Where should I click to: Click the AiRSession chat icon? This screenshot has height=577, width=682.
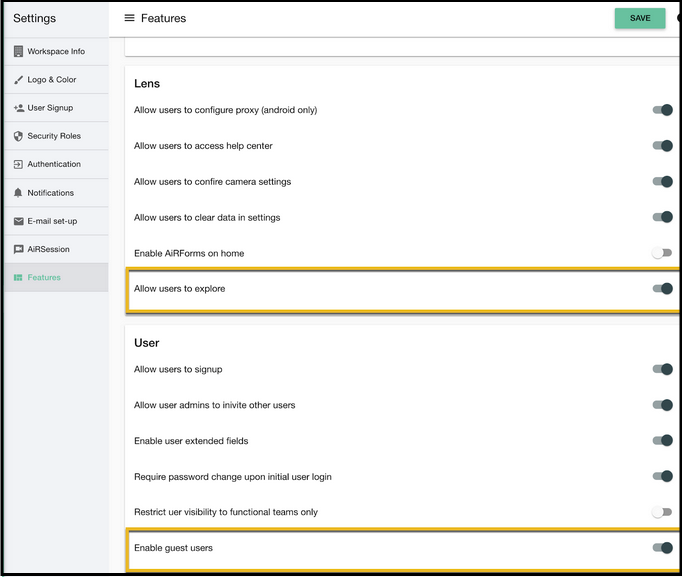point(18,249)
